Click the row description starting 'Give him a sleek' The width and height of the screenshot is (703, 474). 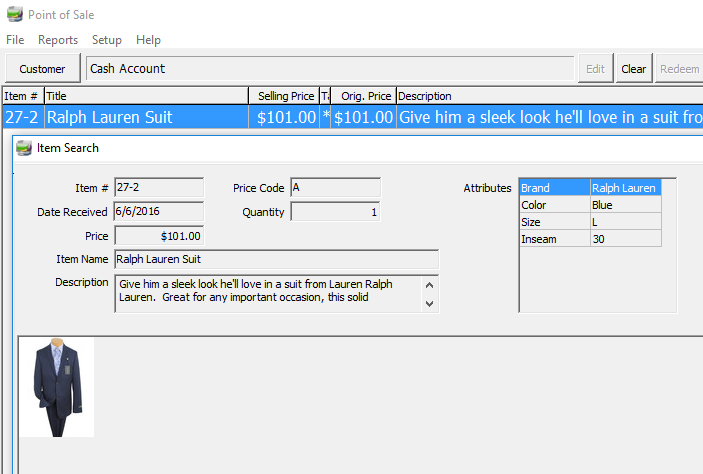tap(550, 117)
